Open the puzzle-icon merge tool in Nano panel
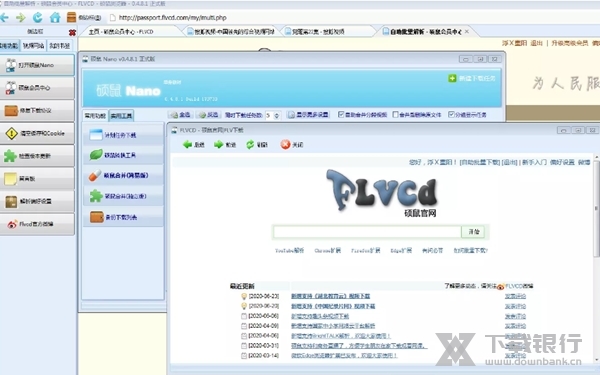The width and height of the screenshot is (600, 375). pyautogui.click(x=123, y=196)
